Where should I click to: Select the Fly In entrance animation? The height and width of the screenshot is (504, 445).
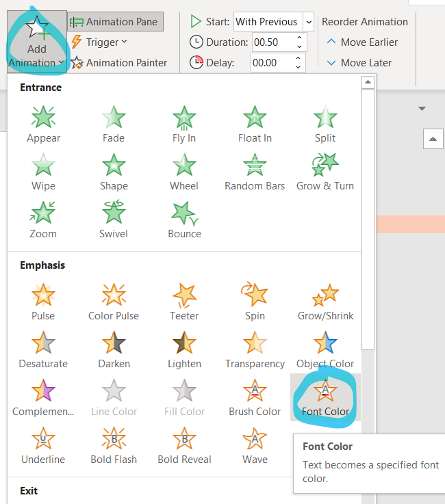tap(184, 124)
